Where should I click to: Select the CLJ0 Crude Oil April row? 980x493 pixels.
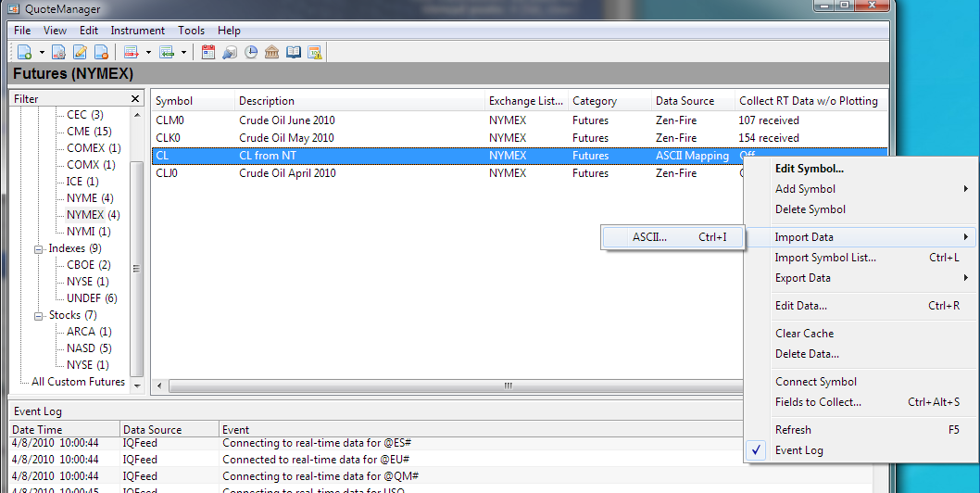447,172
